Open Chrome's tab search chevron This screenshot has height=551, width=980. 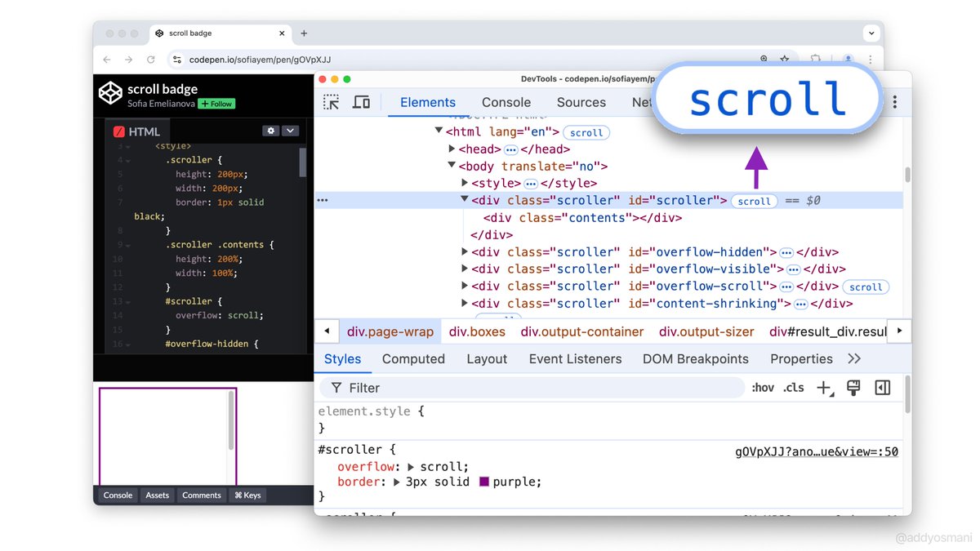click(x=871, y=33)
